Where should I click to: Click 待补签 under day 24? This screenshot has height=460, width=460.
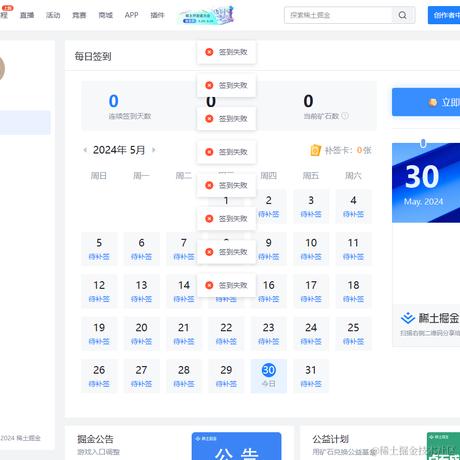(311, 341)
